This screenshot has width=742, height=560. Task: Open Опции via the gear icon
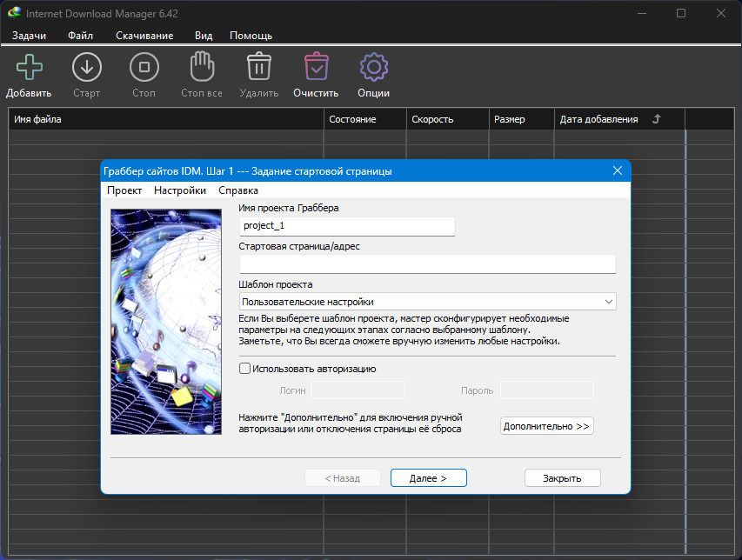(x=374, y=67)
